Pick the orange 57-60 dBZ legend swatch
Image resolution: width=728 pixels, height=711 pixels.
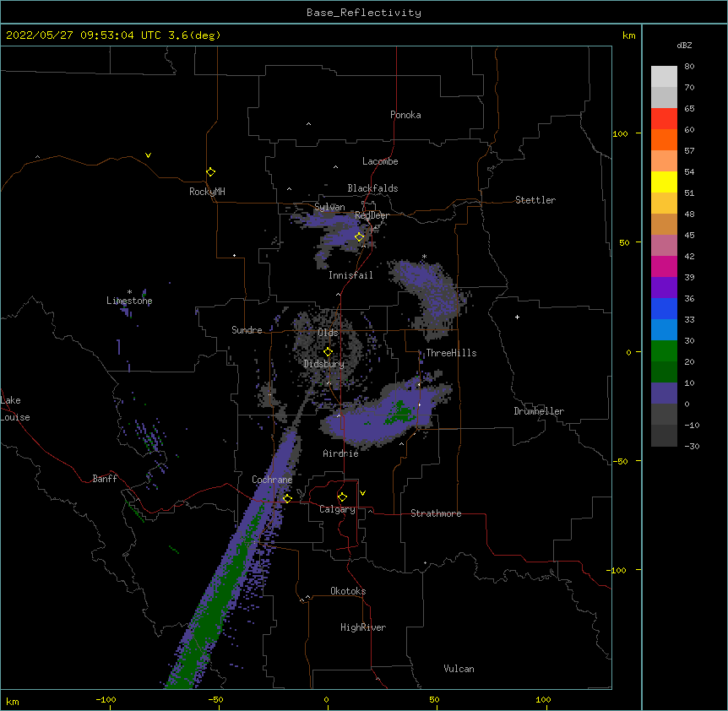(x=664, y=140)
